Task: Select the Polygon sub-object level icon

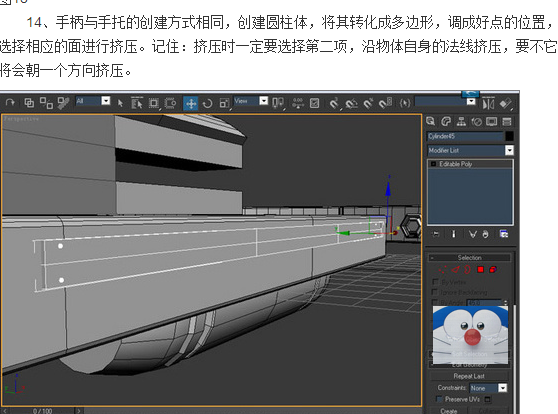Action: 480,270
